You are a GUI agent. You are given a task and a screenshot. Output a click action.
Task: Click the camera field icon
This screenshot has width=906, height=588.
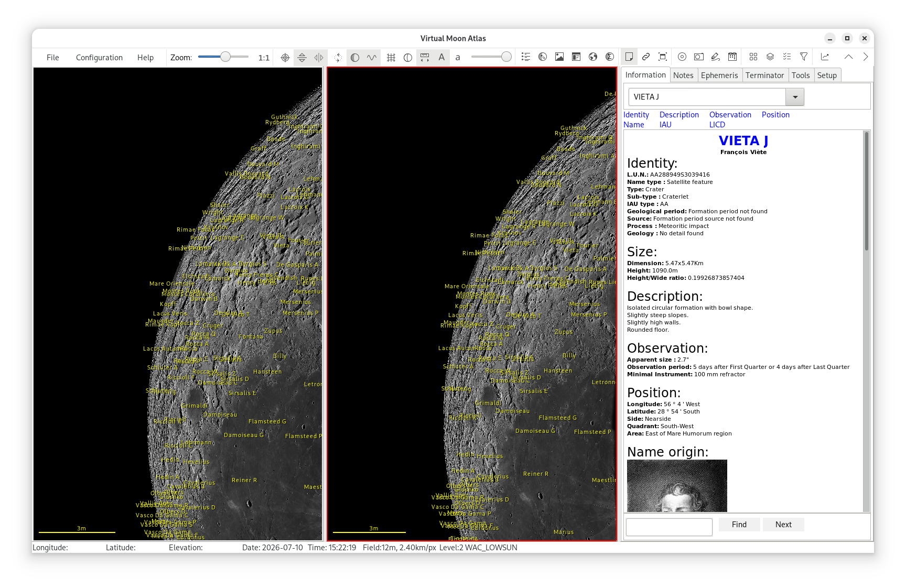pyautogui.click(x=699, y=57)
